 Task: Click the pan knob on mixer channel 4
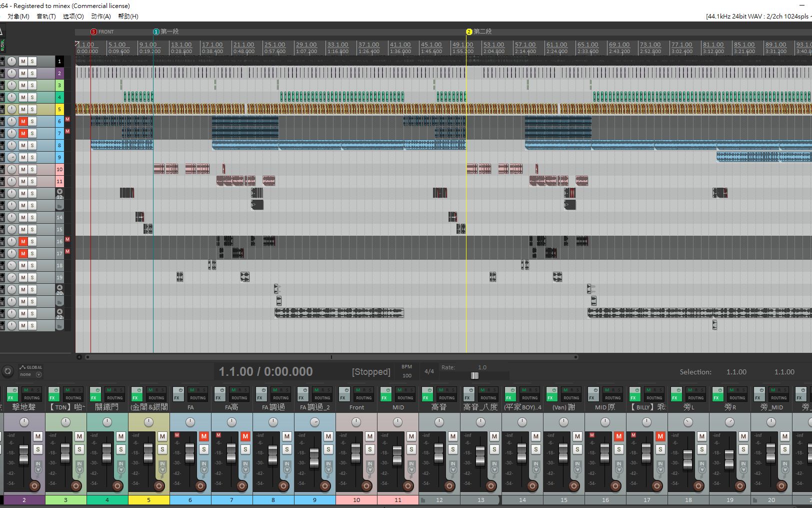coord(107,422)
